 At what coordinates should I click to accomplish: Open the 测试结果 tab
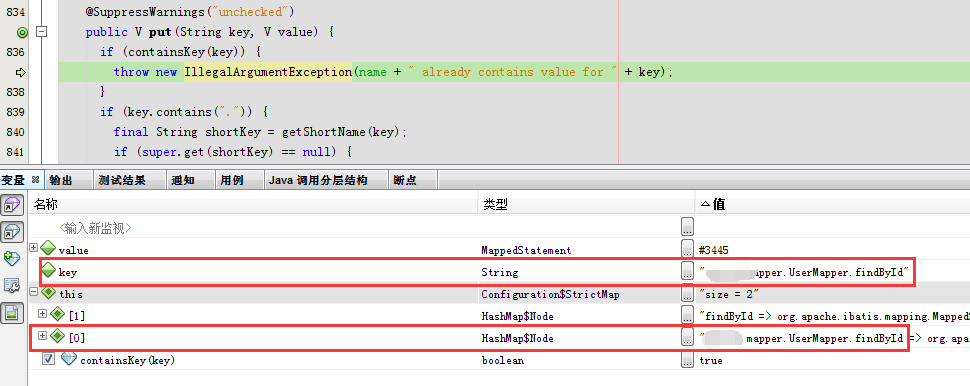coord(122,180)
